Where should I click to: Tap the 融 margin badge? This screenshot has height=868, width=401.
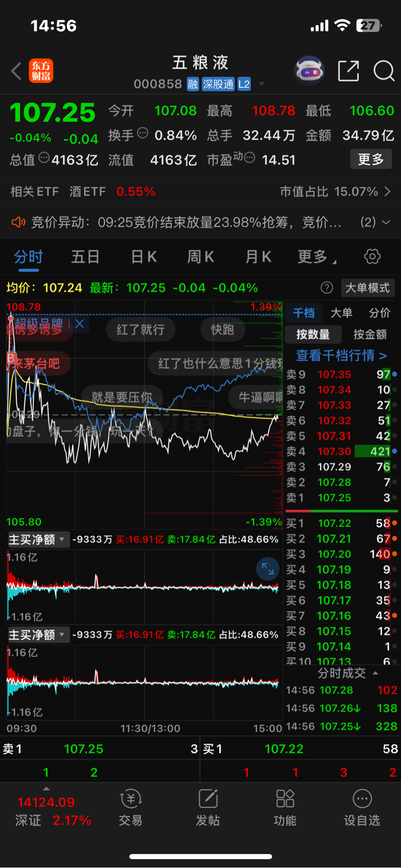[x=193, y=84]
